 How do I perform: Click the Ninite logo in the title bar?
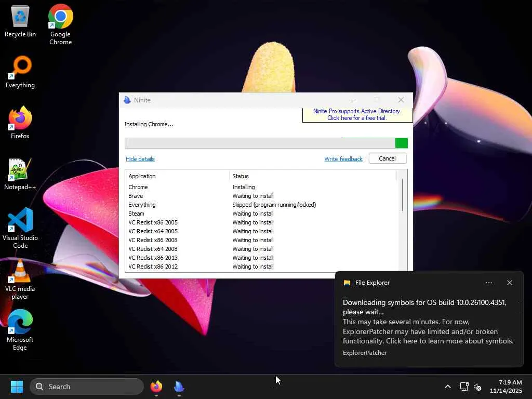click(x=127, y=100)
